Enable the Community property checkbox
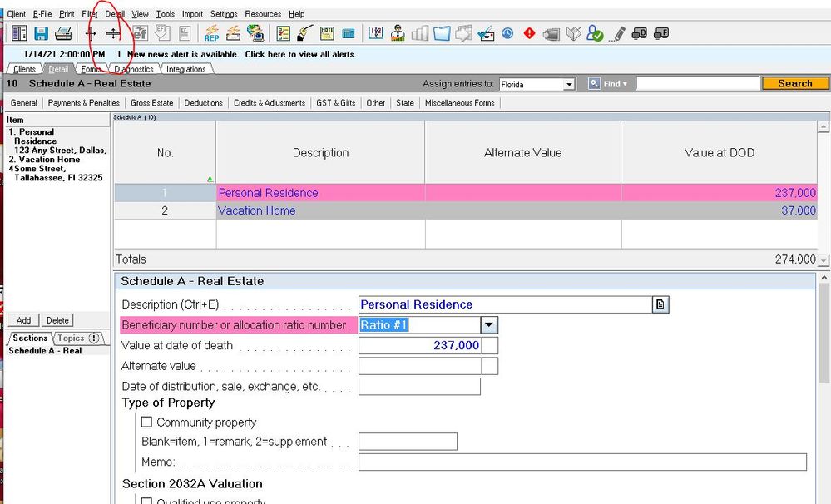The image size is (831, 504). 146,422
